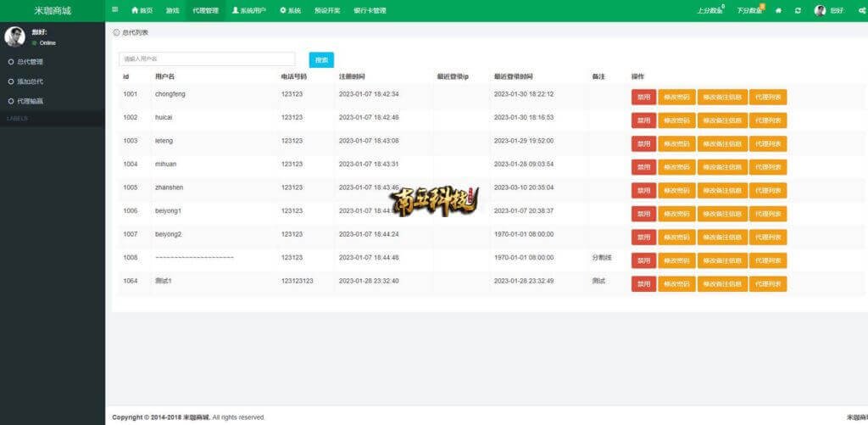Image resolution: width=868 pixels, height=425 pixels.
Task: Click the blue 搜索 search button
Action: 321,60
